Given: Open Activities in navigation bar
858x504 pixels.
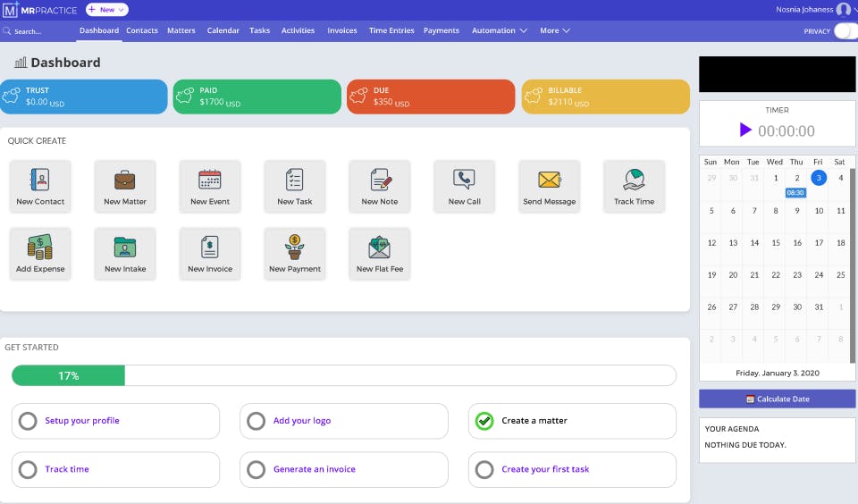Looking at the screenshot, I should 298,30.
